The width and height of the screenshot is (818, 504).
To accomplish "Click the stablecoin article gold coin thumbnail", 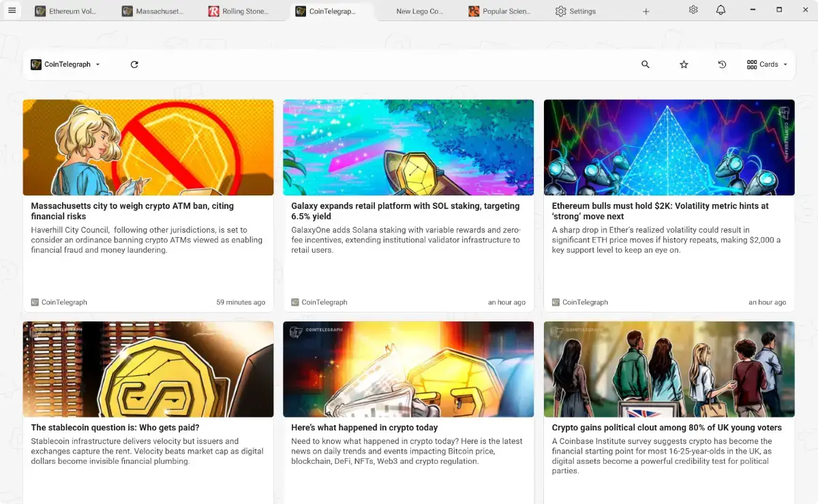I will [x=148, y=369].
